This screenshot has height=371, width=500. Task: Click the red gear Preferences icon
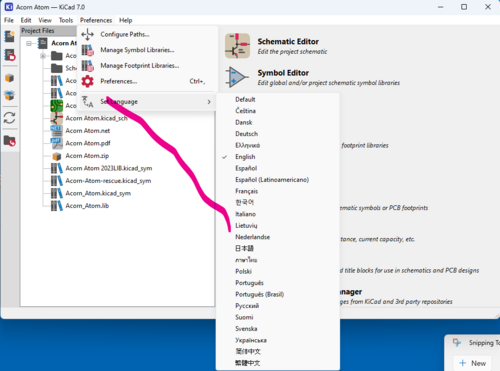88,81
